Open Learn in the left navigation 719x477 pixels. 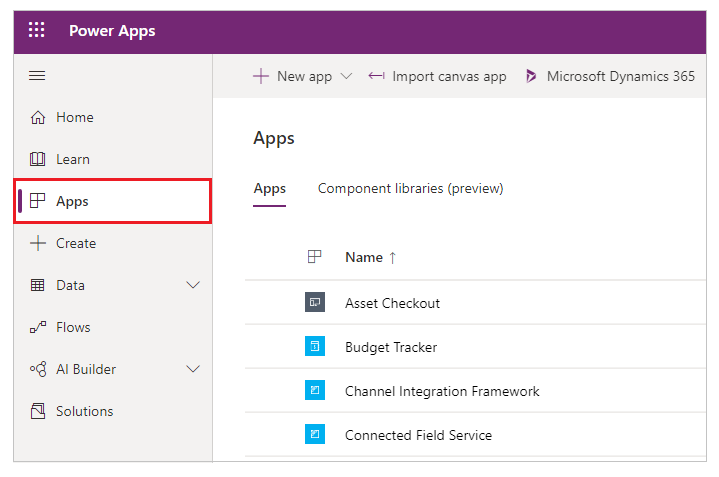113,159
